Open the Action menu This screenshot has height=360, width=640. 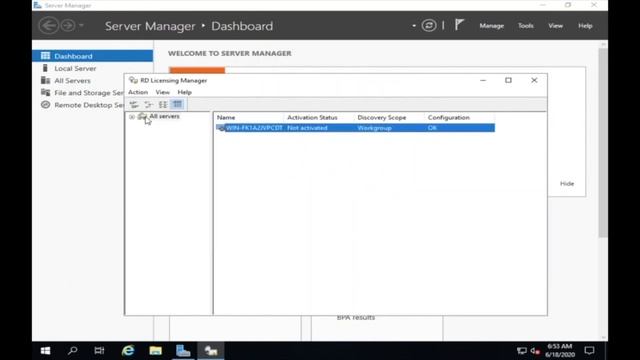coord(138,92)
